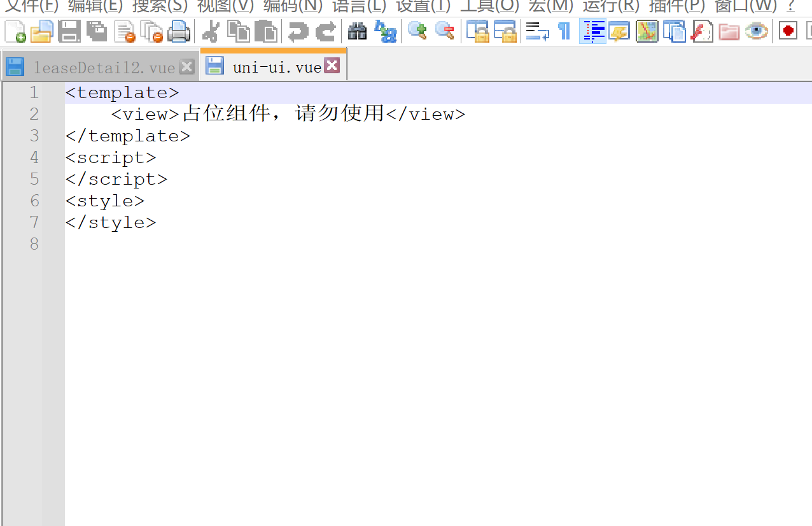Click line number 1 in the margin
Viewport: 812px width, 526px height.
pos(34,93)
